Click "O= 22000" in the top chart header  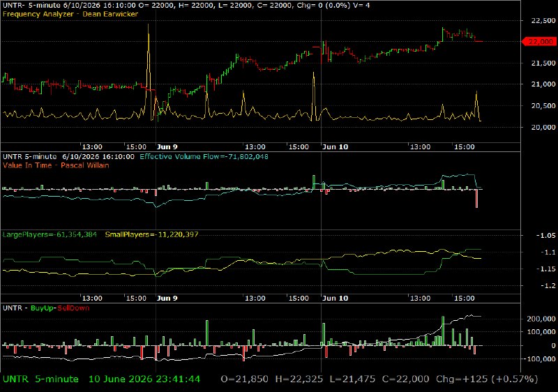[x=161, y=6]
